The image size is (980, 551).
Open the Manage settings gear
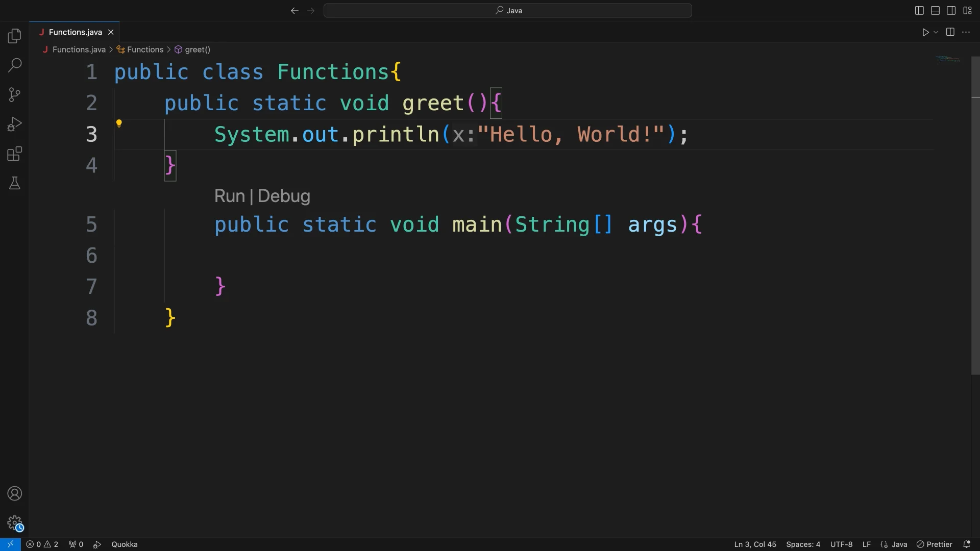point(15,522)
